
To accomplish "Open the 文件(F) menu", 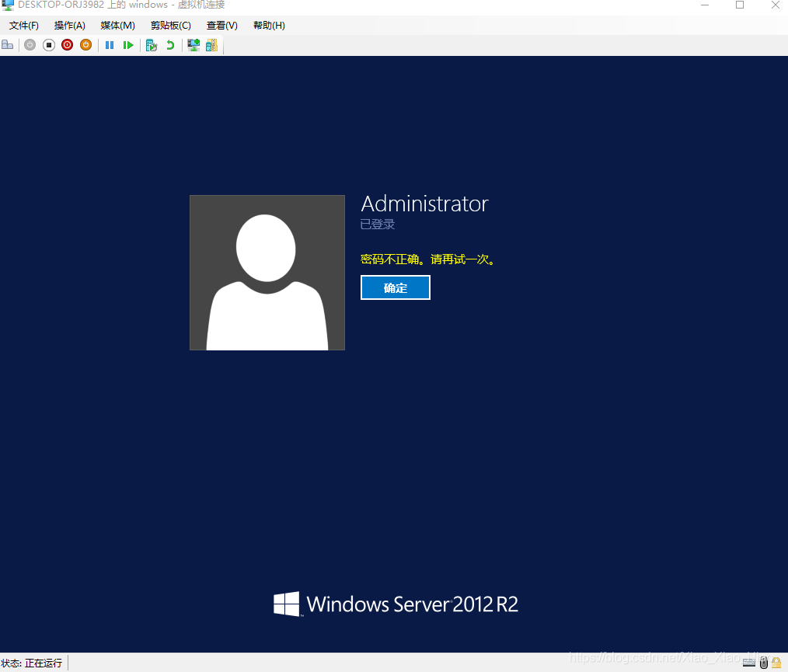I will pyautogui.click(x=23, y=25).
